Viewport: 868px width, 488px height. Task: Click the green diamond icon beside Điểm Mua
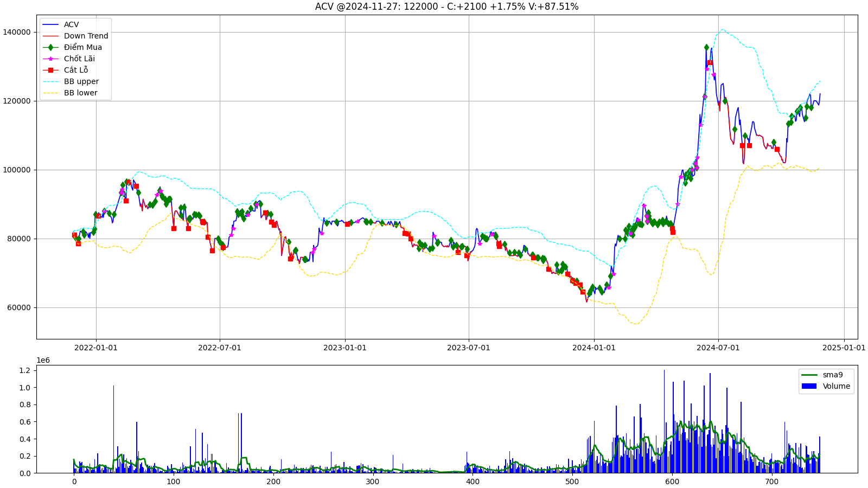pos(50,47)
